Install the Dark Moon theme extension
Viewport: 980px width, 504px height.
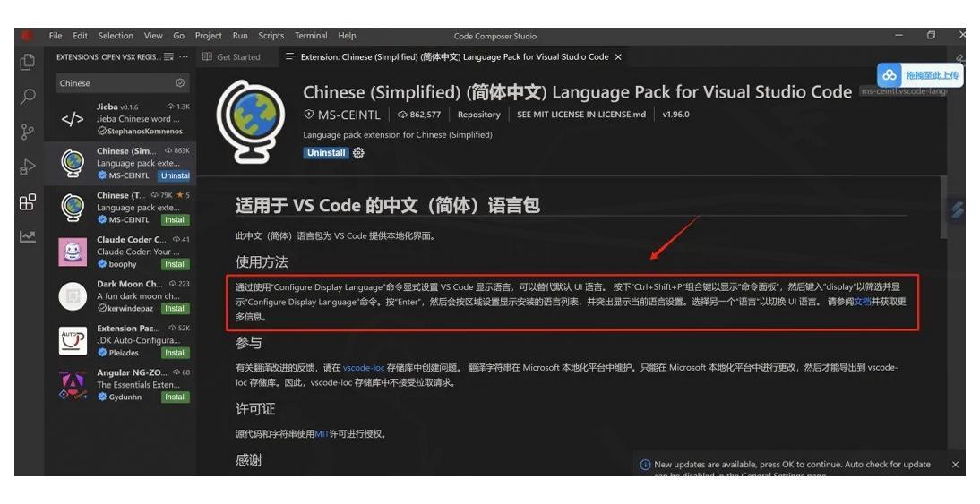coord(175,309)
